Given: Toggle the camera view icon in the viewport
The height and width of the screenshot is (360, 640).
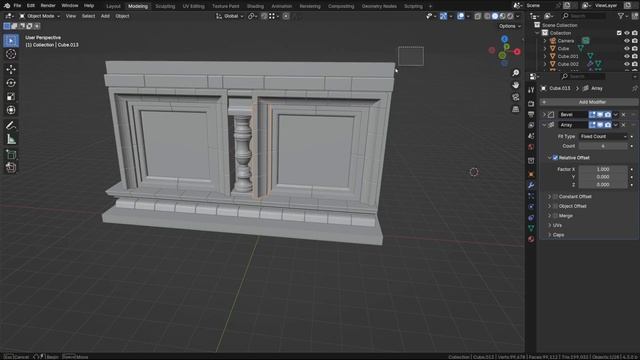Looking at the screenshot, I should [x=516, y=97].
